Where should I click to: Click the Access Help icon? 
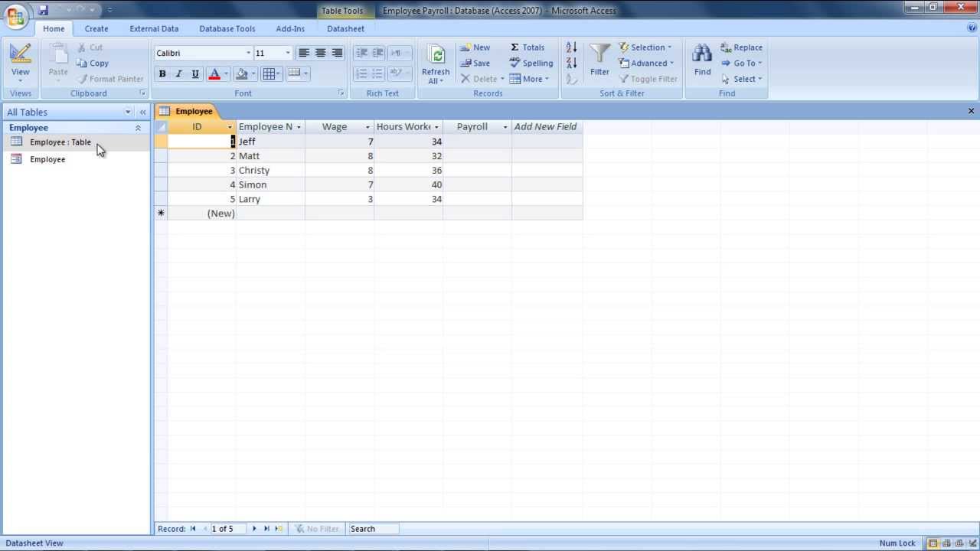pyautogui.click(x=972, y=28)
